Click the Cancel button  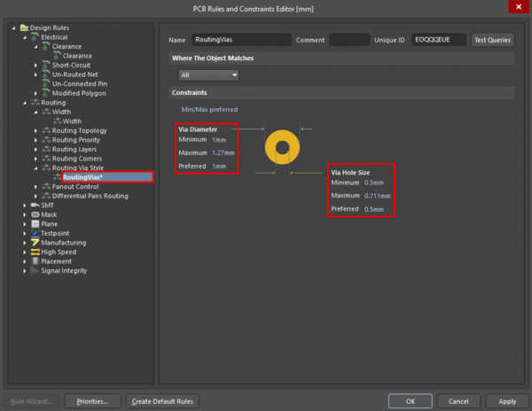458,401
